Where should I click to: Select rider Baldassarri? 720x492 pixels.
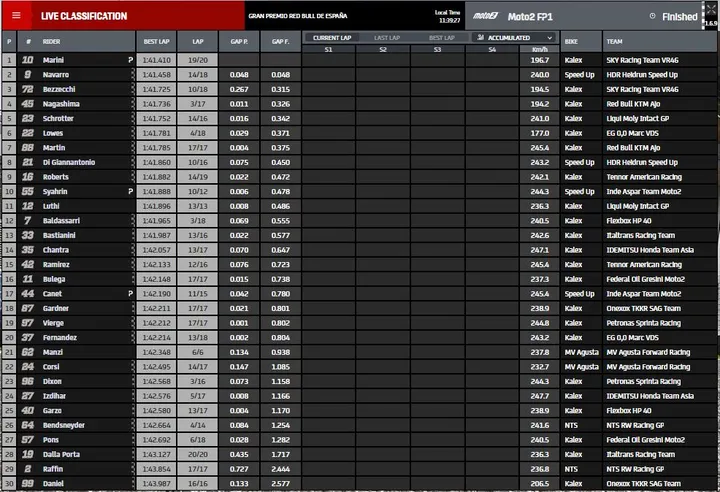click(61, 221)
